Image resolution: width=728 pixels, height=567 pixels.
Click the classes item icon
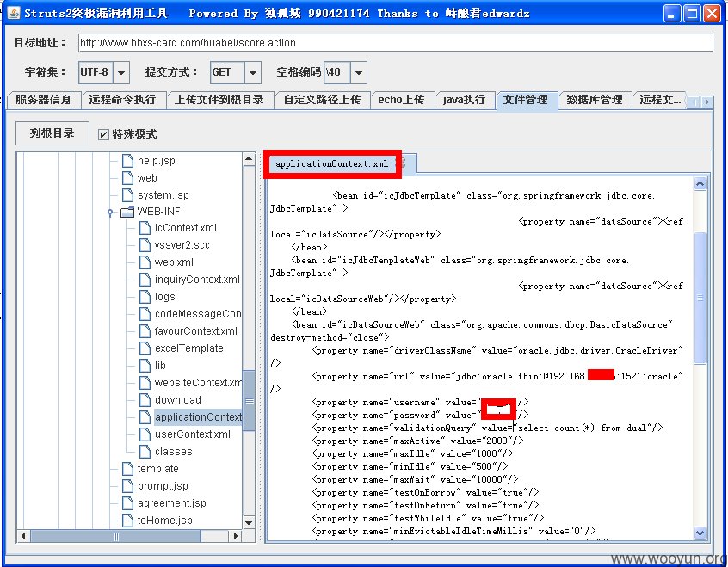(145, 452)
